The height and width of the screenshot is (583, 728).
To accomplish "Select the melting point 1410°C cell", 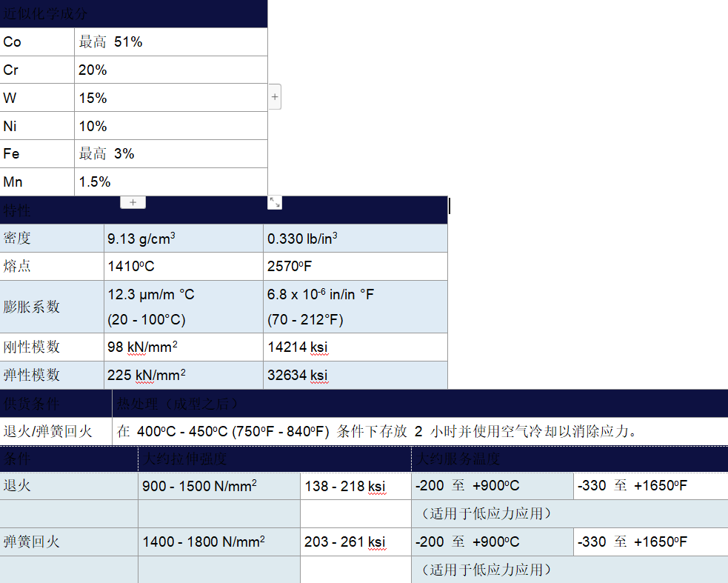I will coord(183,267).
